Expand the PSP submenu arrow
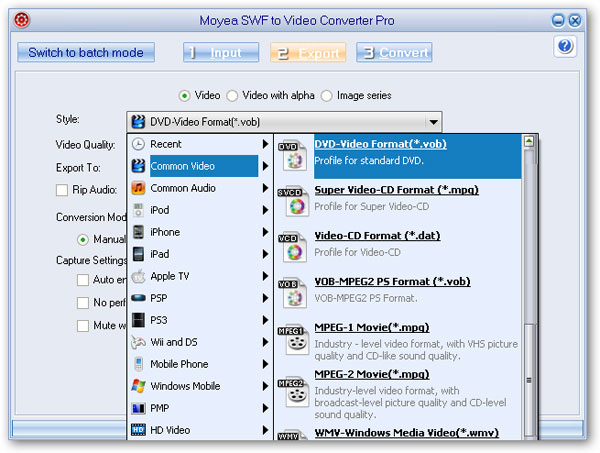 point(265,298)
